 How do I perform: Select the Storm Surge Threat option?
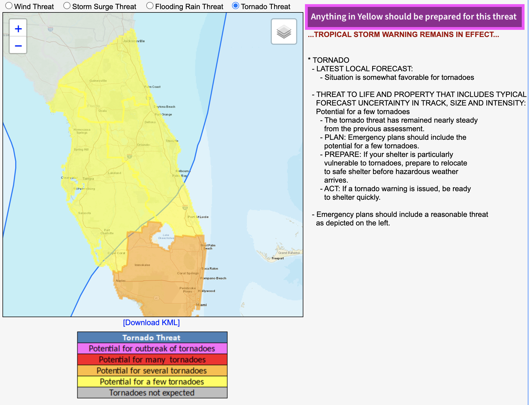67,6
